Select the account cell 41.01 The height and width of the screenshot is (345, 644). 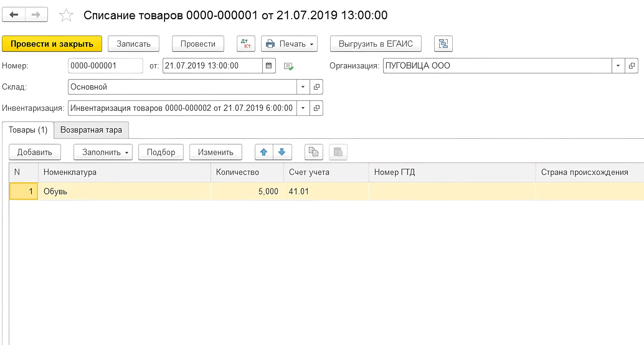point(326,191)
